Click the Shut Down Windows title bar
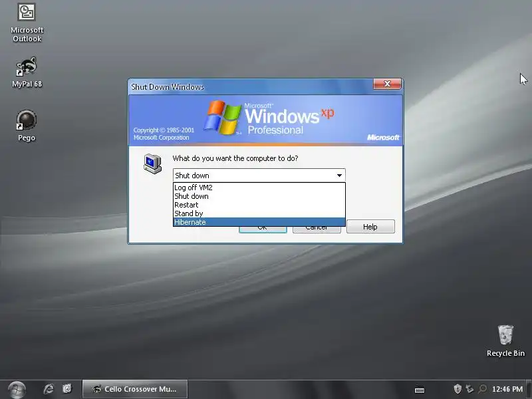The height and width of the screenshot is (399, 532). click(251, 87)
